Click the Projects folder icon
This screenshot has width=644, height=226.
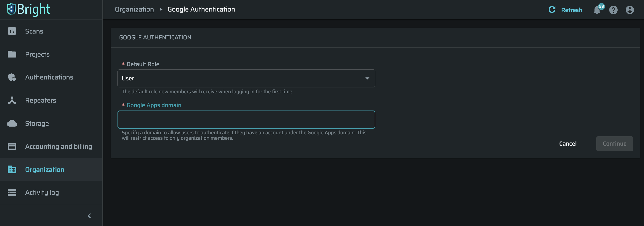(12, 54)
